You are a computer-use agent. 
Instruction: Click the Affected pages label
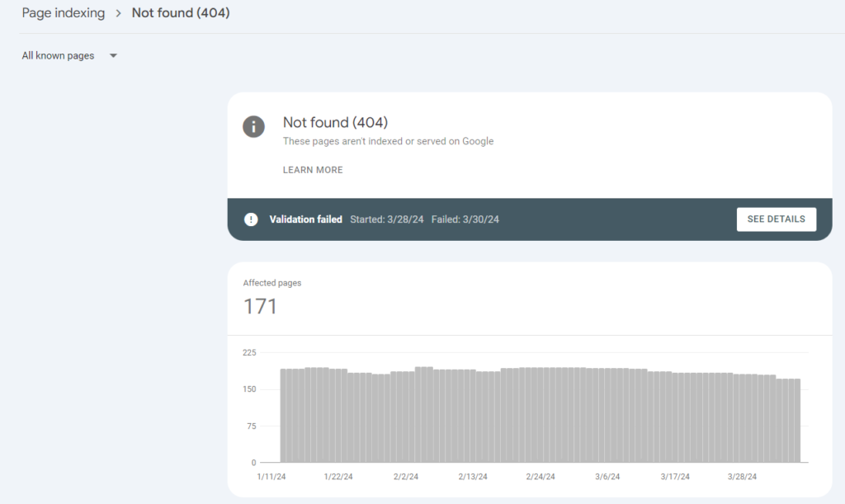(272, 283)
